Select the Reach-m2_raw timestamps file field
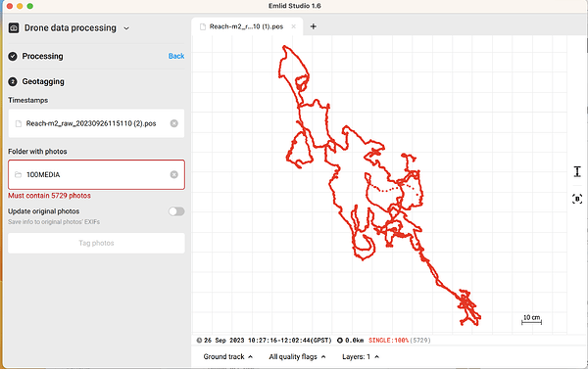588x369 pixels. pos(96,123)
